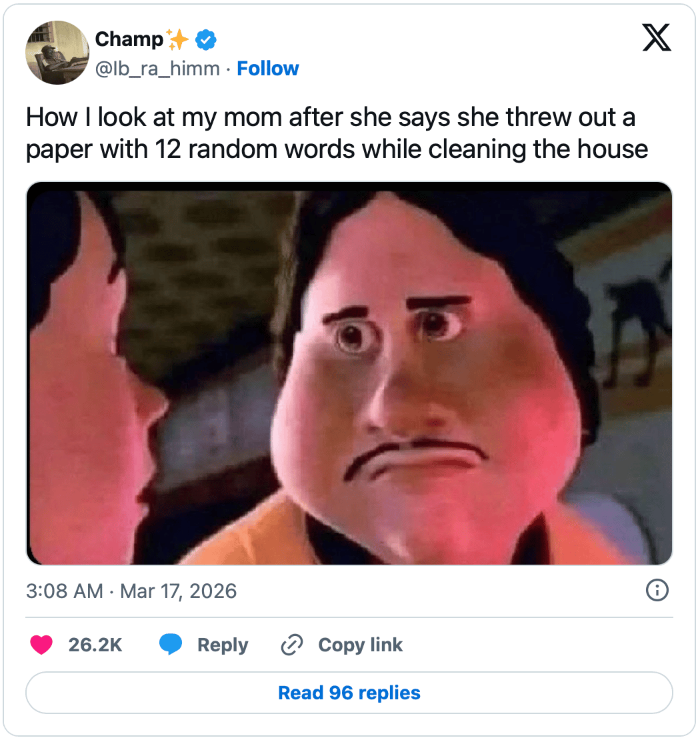Click the 26.2K likes count
Viewport: 700px width, 740px height.
click(x=95, y=645)
